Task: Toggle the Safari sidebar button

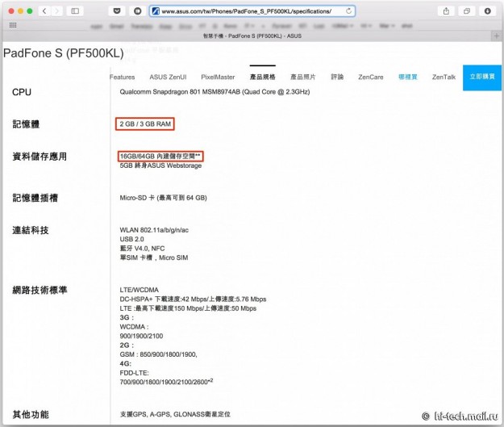Action: coord(76,10)
